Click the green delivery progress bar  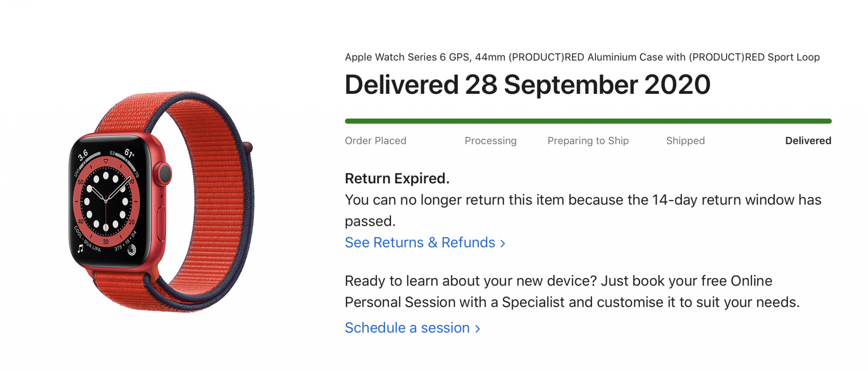click(588, 121)
